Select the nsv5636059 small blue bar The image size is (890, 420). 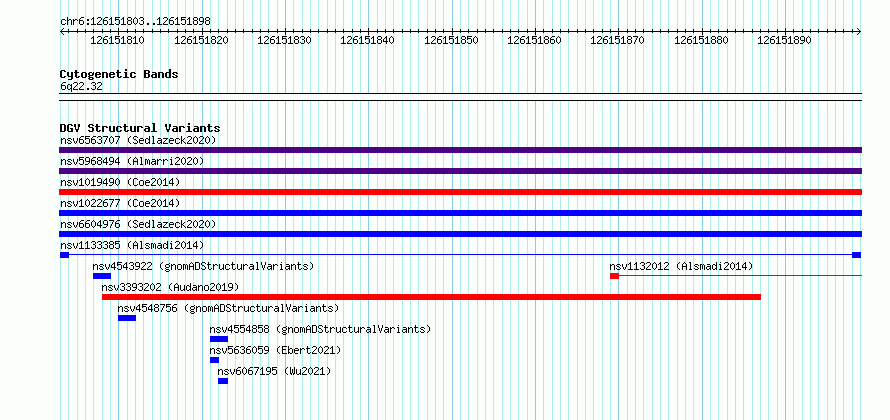[x=215, y=360]
